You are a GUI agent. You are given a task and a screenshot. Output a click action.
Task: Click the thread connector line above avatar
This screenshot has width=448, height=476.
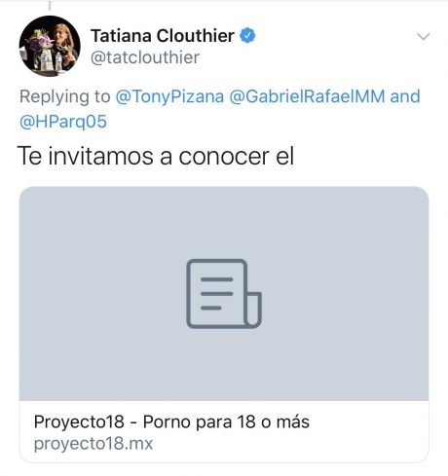[x=50, y=5]
